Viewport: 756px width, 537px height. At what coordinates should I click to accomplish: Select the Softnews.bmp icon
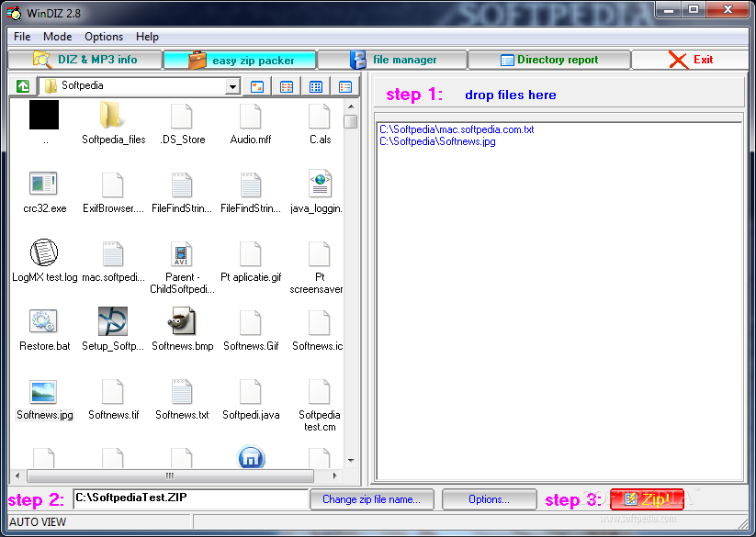point(182,321)
